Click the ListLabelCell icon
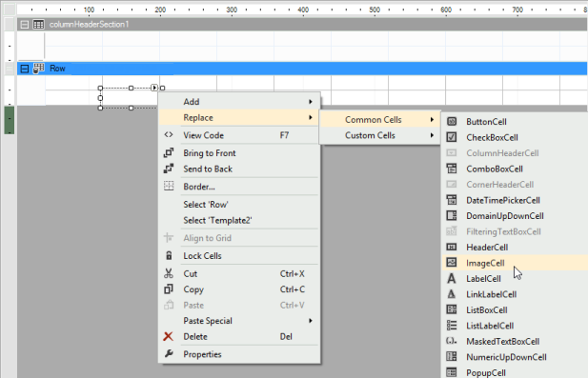 [452, 326]
